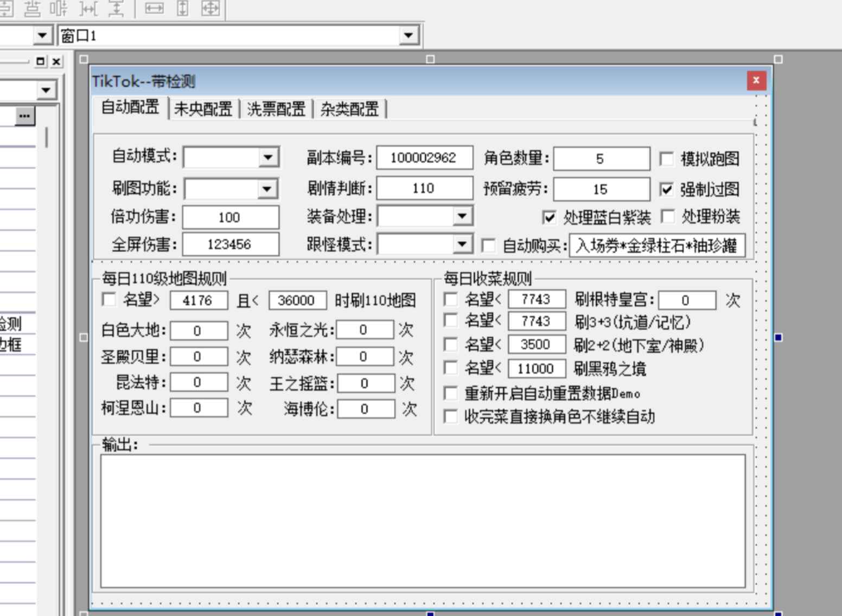
Task: Click the 白色大地 count field
Action: tap(199, 331)
